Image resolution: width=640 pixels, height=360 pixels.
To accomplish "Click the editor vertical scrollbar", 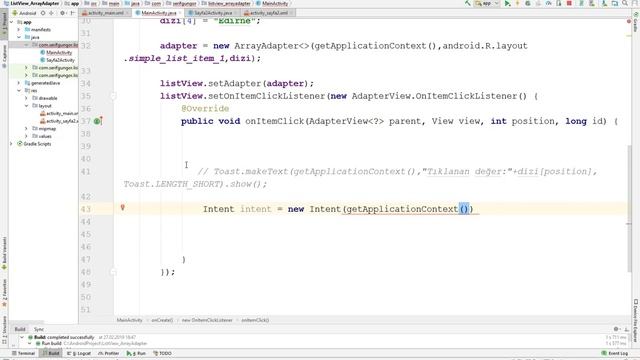I will (629, 208).
